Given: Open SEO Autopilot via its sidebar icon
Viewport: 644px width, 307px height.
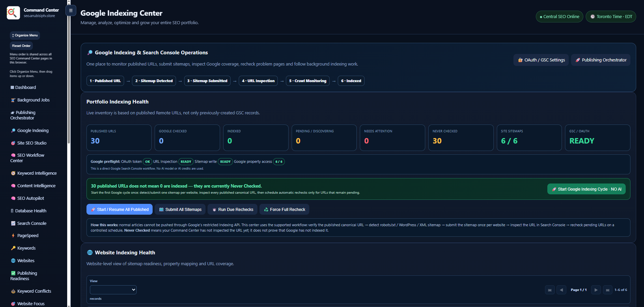Looking at the screenshot, I should click(x=13, y=198).
